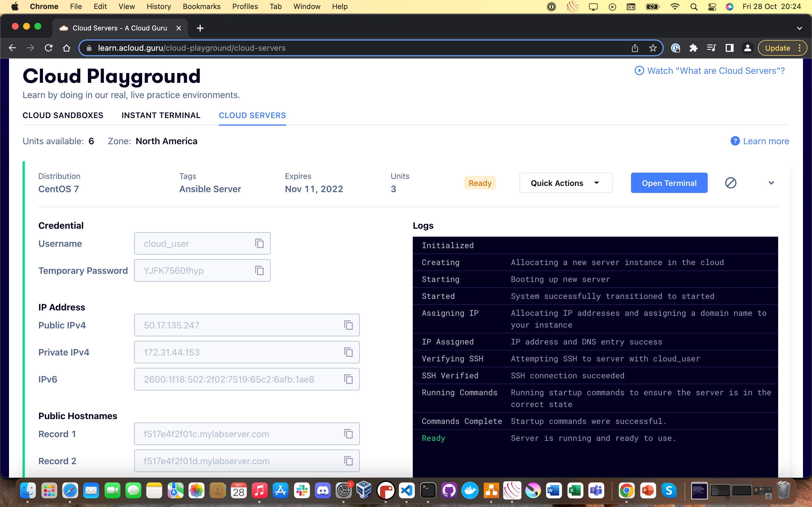Switch to the Cloud Sandboxes tab

[x=63, y=115]
